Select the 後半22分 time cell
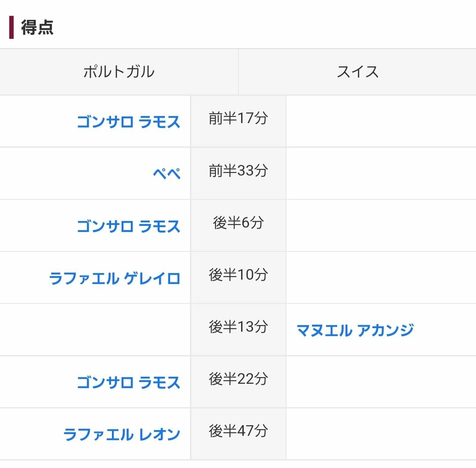This screenshot has height=468, width=476. click(x=238, y=379)
